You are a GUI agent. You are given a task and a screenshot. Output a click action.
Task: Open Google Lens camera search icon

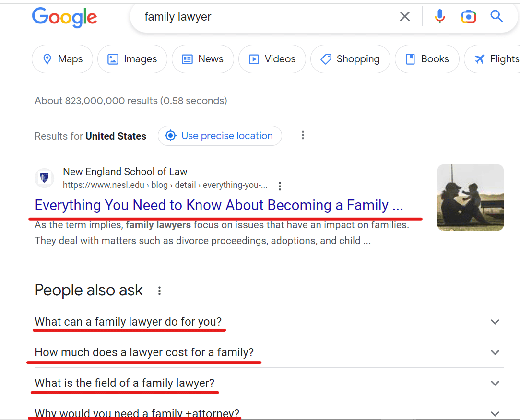pos(468,16)
